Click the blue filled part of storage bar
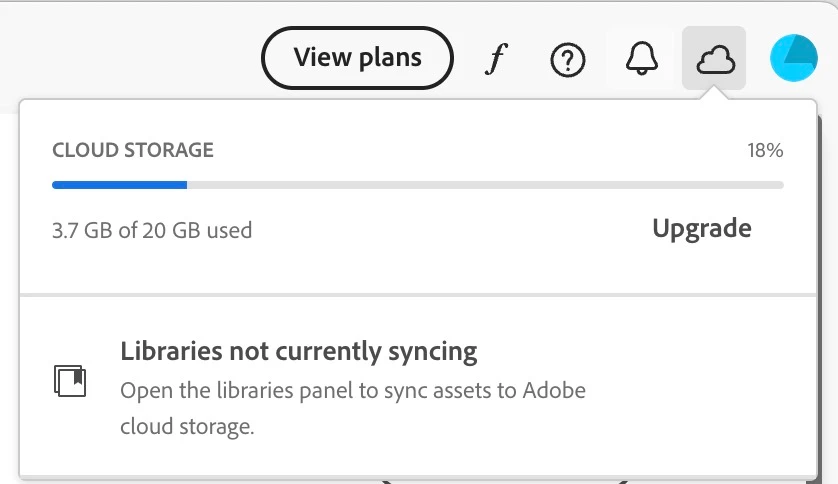The height and width of the screenshot is (484, 838). pyautogui.click(x=119, y=184)
